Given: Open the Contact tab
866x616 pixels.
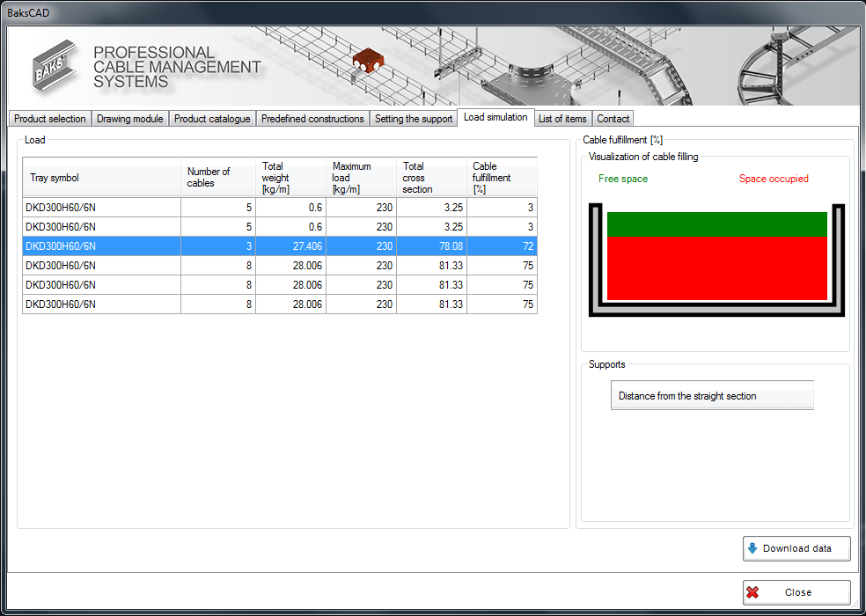Looking at the screenshot, I should click(x=613, y=118).
